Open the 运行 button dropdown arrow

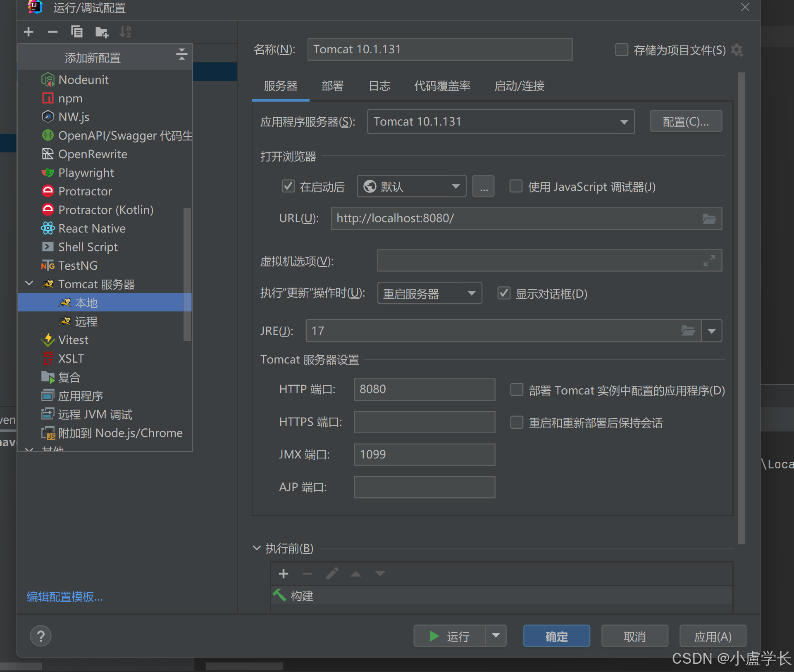[496, 636]
